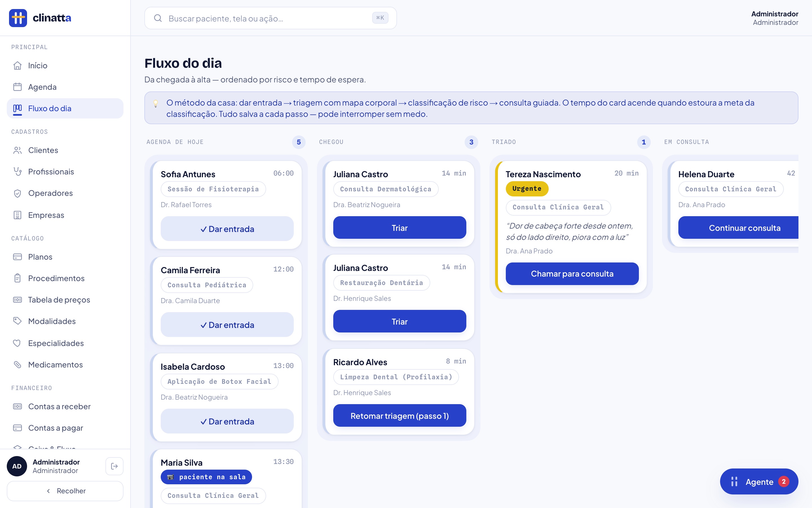
Task: Click the logout icon button
Action: tap(114, 466)
